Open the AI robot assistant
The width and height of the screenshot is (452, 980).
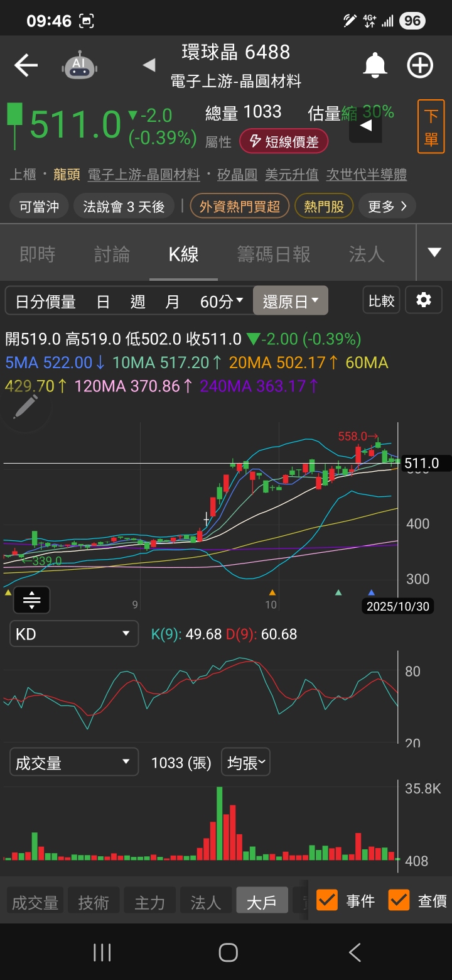(80, 65)
